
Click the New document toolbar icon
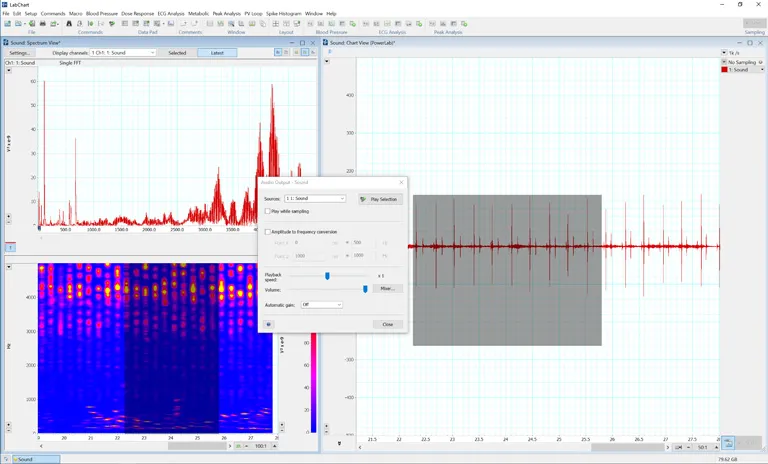click(7, 23)
